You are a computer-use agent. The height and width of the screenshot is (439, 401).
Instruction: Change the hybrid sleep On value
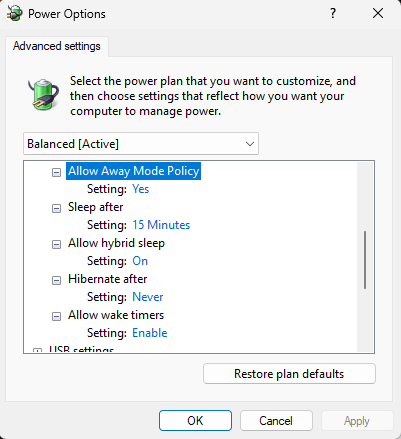tap(140, 261)
